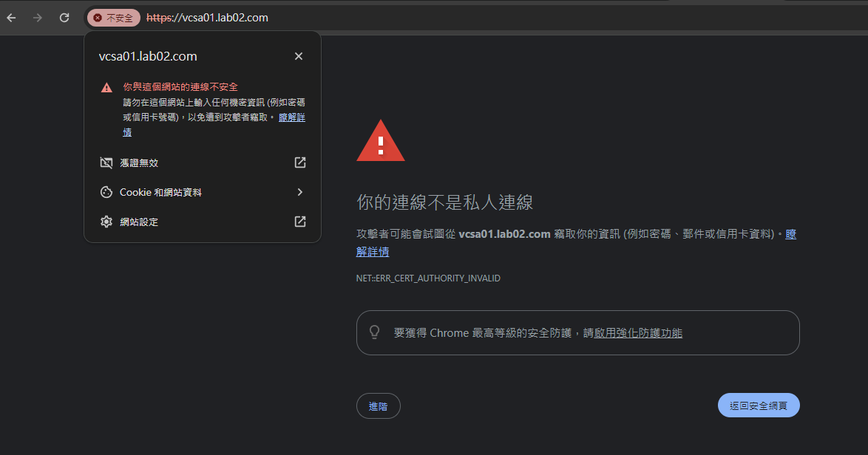Click the 進階 advanced button
This screenshot has width=868, height=455.
click(x=378, y=406)
